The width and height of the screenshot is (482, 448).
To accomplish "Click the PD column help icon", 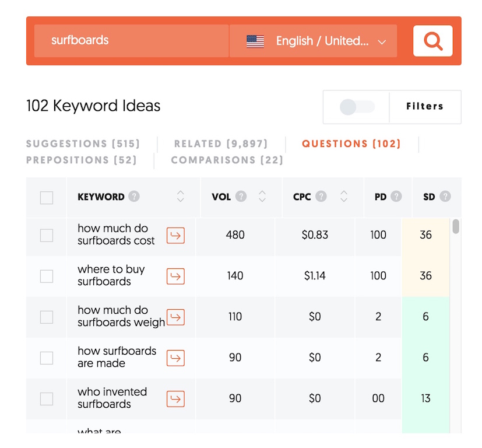I will point(396,197).
